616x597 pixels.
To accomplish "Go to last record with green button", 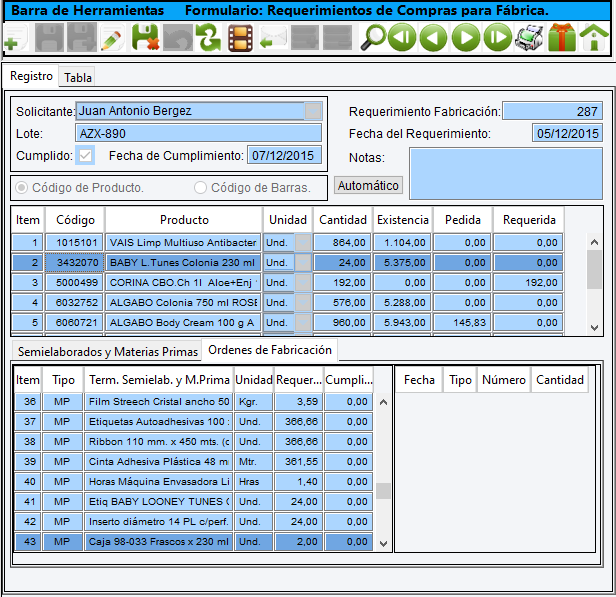I will (498, 38).
